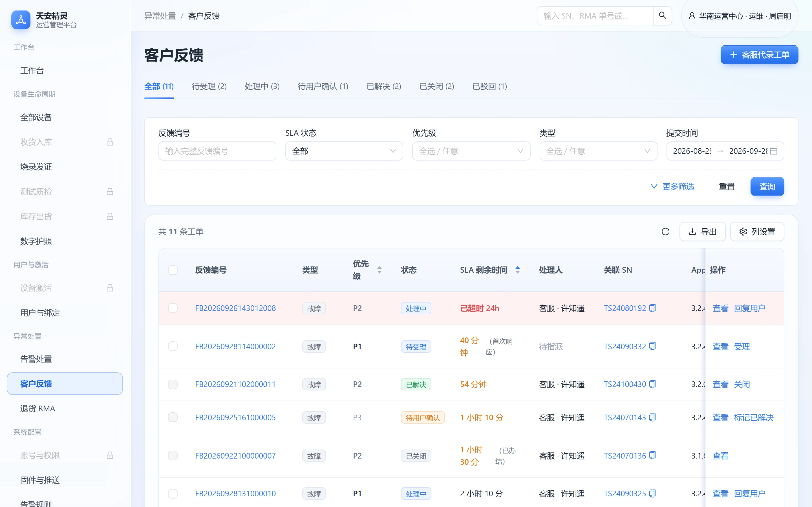Viewport: 812px width, 507px height.
Task: Click the Tian'an Jingling logo icon
Action: (21, 20)
